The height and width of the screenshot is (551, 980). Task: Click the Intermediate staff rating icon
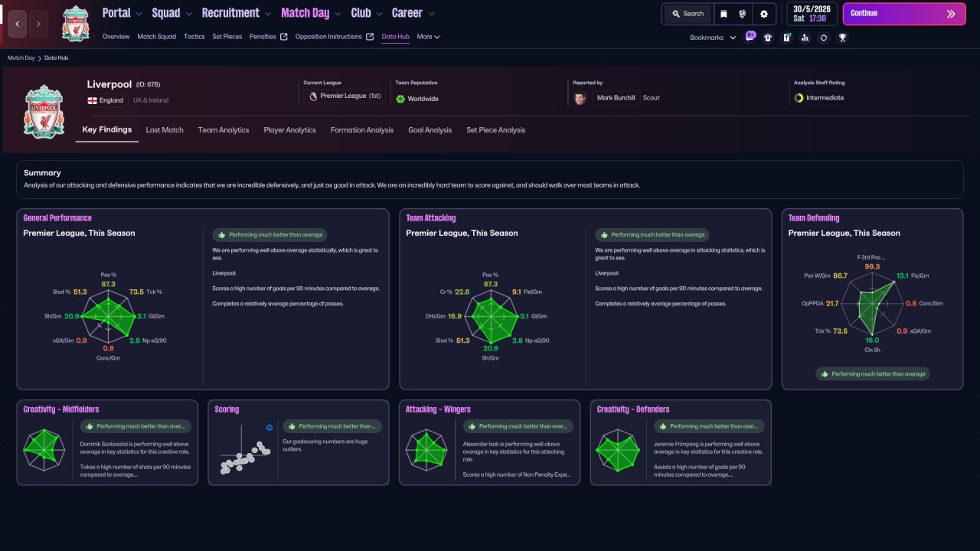coord(799,98)
